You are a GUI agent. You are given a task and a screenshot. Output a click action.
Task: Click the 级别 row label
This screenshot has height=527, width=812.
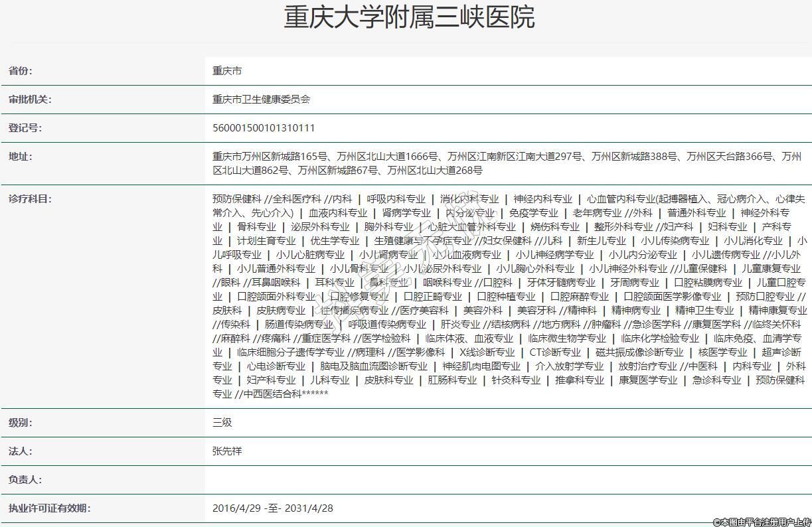(20, 423)
